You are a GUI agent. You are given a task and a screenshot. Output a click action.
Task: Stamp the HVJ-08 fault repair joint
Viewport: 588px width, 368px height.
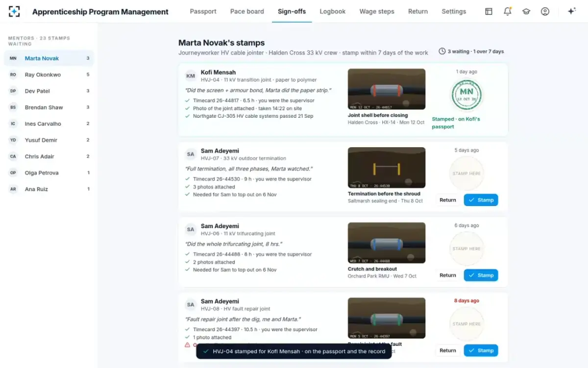pos(481,350)
